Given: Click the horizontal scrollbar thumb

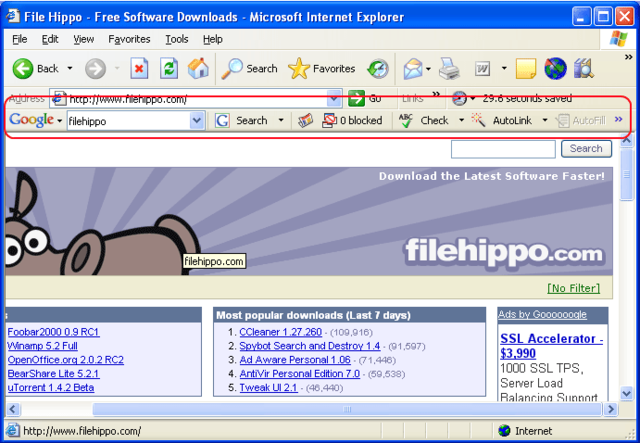Looking at the screenshot, I should [x=347, y=409].
